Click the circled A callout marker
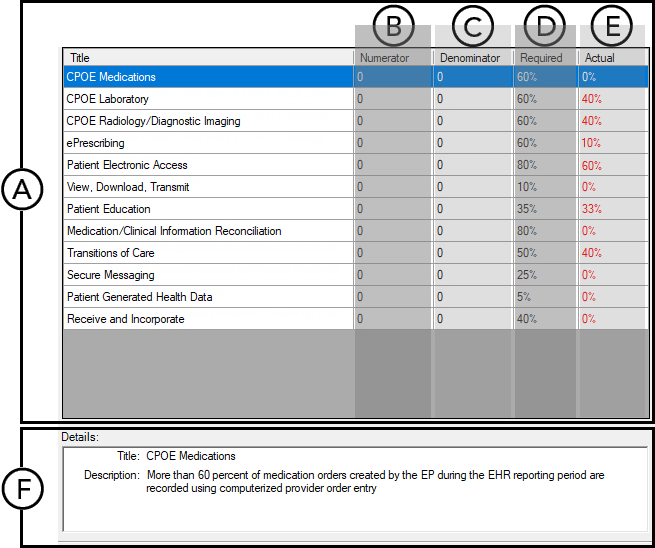Screen dimensions: 655x548 pyautogui.click(x=21, y=189)
